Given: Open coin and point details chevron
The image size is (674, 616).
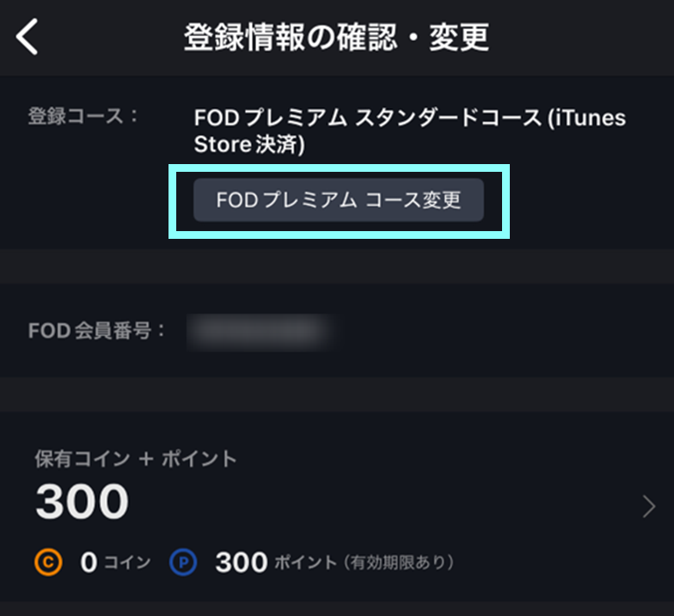Looking at the screenshot, I should pyautogui.click(x=649, y=508).
